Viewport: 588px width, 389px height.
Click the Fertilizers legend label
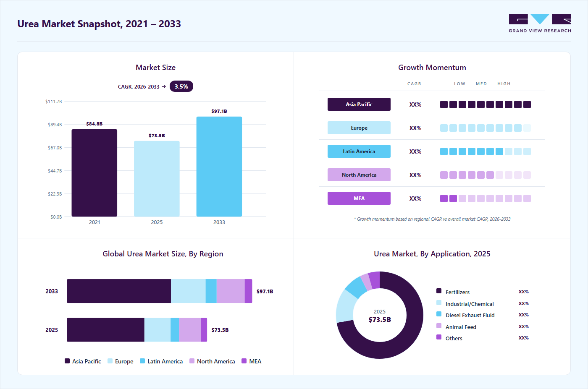click(457, 292)
